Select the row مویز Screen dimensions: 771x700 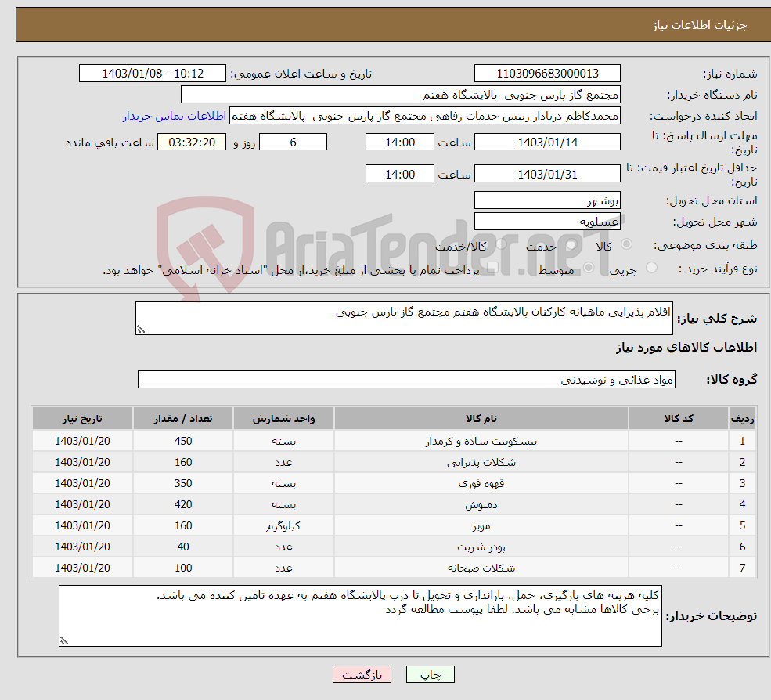point(394,526)
